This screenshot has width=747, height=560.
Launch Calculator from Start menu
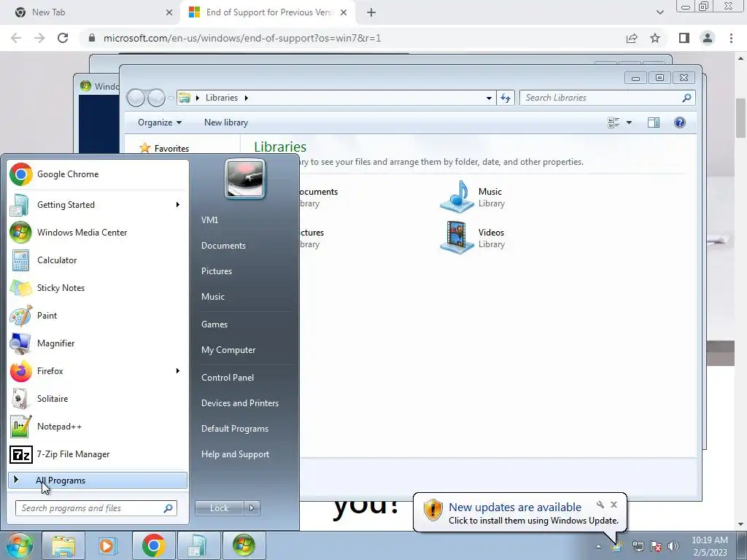point(98,260)
